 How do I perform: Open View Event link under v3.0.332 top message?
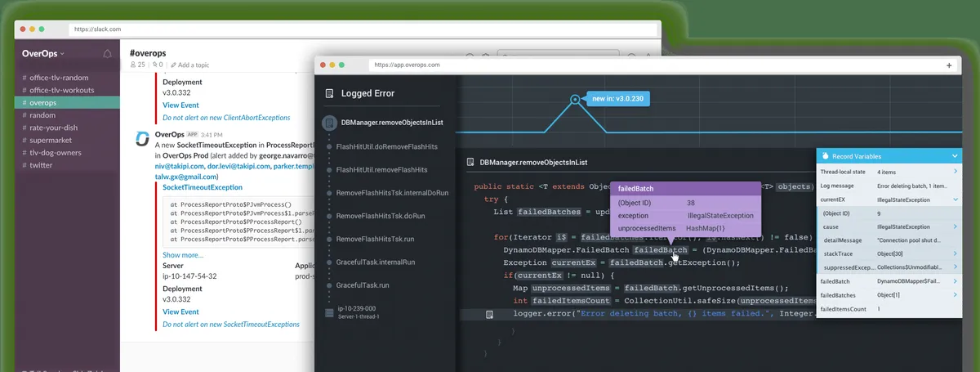point(180,105)
